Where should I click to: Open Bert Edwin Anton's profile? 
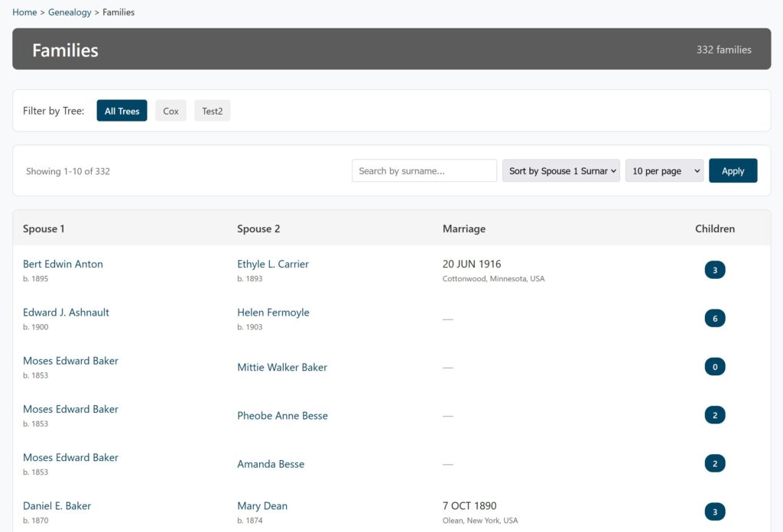click(63, 264)
